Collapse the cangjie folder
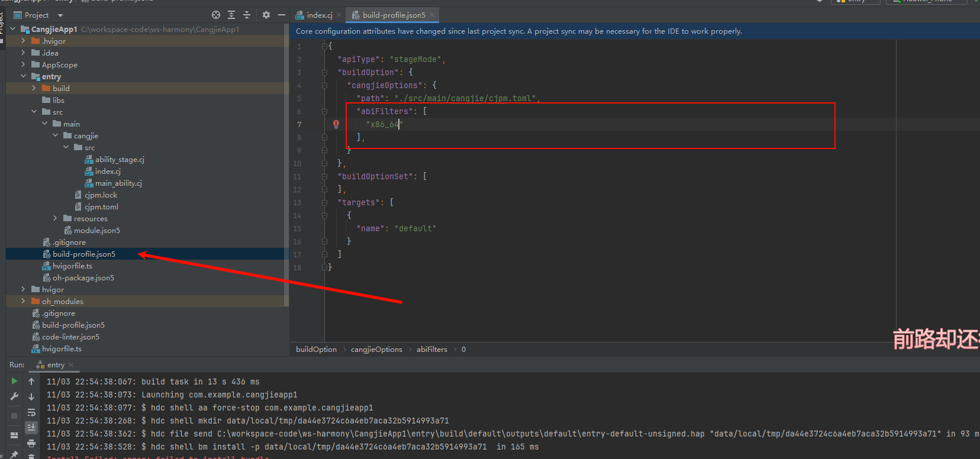 coord(55,135)
